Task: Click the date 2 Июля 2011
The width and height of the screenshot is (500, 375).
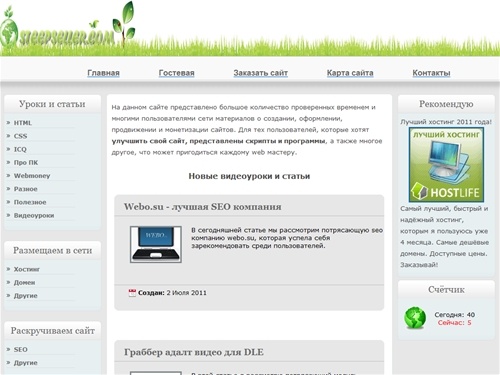Action: click(x=186, y=293)
